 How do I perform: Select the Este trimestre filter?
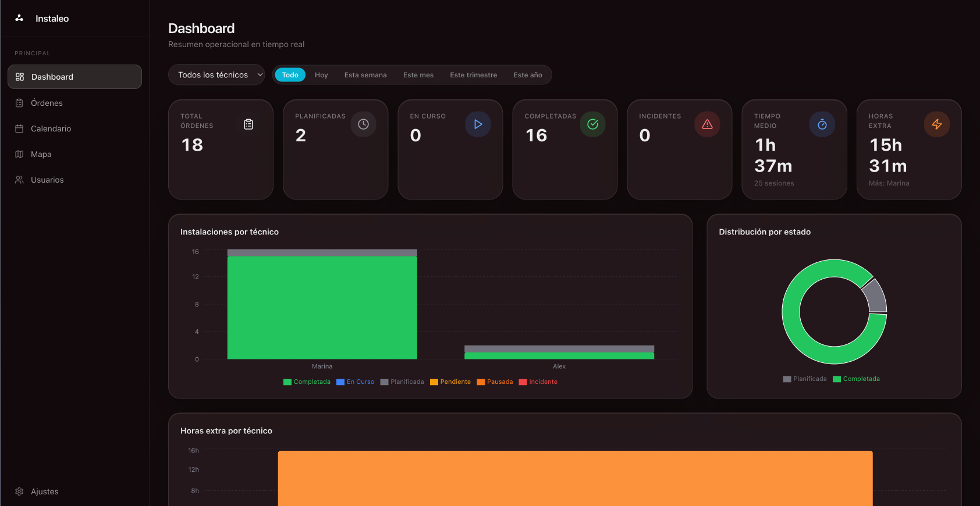pyautogui.click(x=473, y=75)
